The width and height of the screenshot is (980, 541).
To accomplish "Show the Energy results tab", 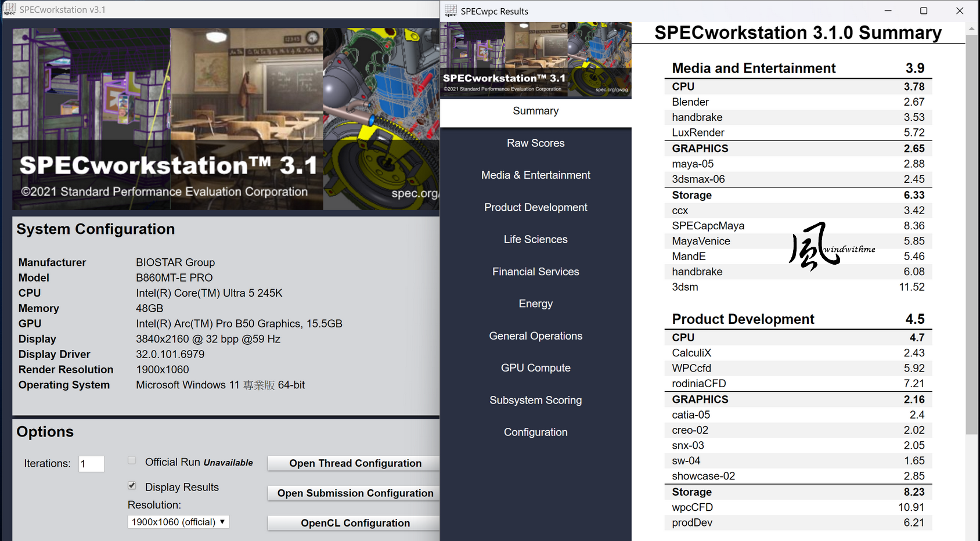I will 536,304.
